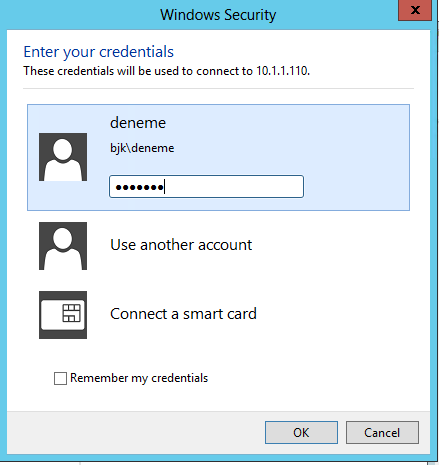Dismiss the dialog with the Cancel button
The image size is (439, 465).
coord(382,433)
